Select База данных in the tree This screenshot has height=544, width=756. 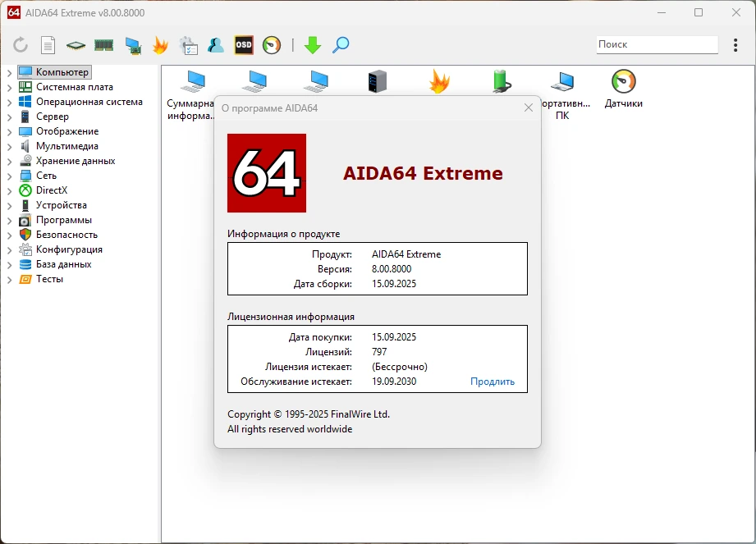click(55, 264)
